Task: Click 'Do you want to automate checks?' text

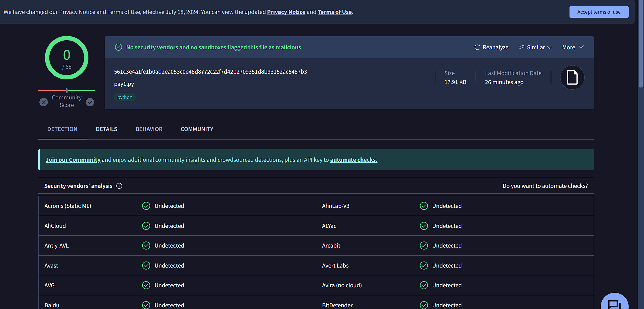Action: click(545, 186)
